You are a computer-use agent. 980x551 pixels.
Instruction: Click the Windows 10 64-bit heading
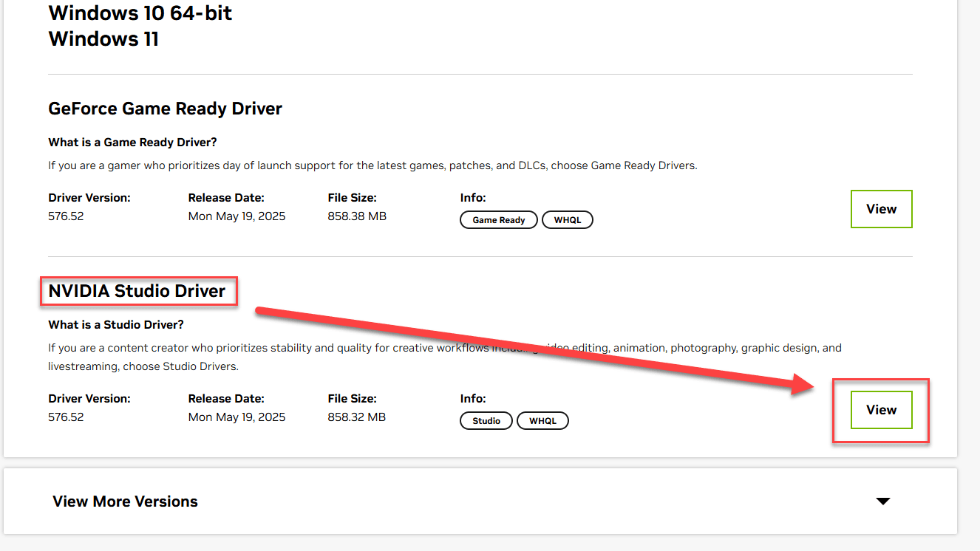[140, 13]
